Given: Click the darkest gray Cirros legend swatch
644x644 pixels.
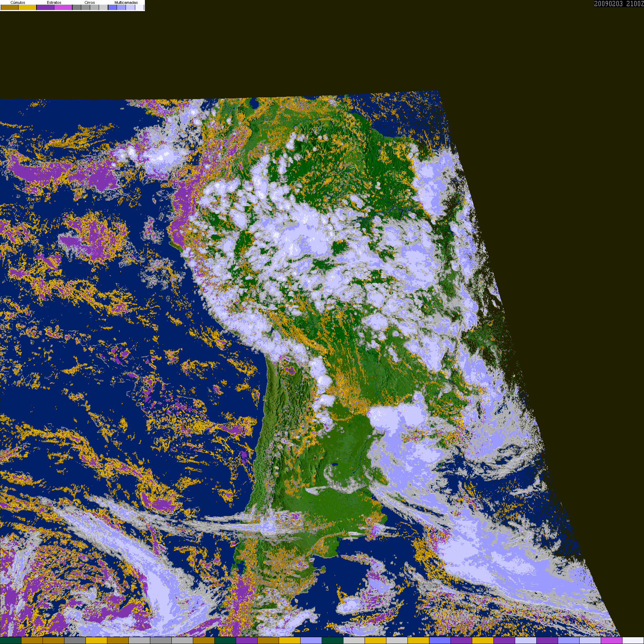Looking at the screenshot, I should (77, 7).
